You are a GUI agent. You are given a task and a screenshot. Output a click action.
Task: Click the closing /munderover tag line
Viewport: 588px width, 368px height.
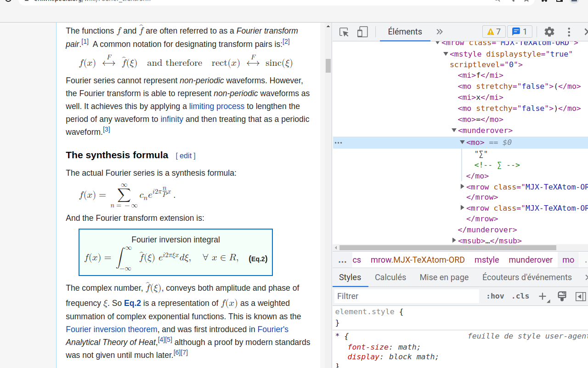pos(487,230)
